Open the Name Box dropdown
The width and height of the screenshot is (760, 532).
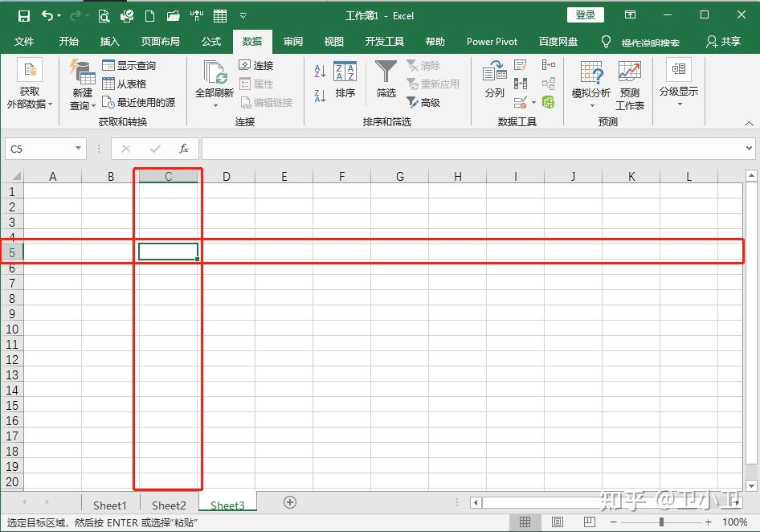point(76,149)
